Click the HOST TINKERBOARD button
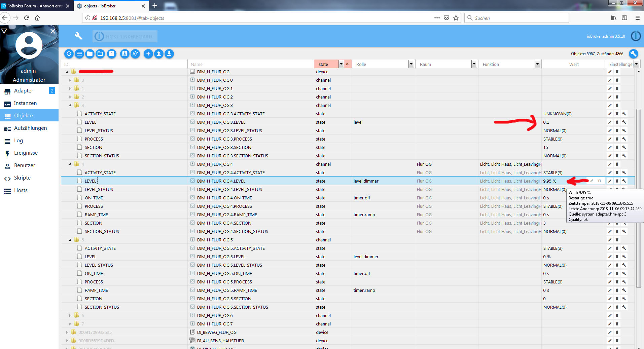Image resolution: width=644 pixels, height=349 pixels. pos(125,36)
